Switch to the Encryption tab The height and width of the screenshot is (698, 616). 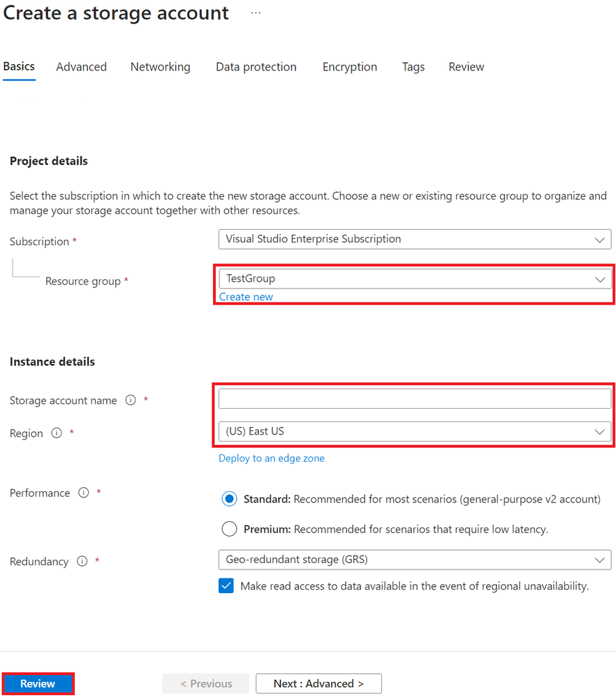pos(349,67)
